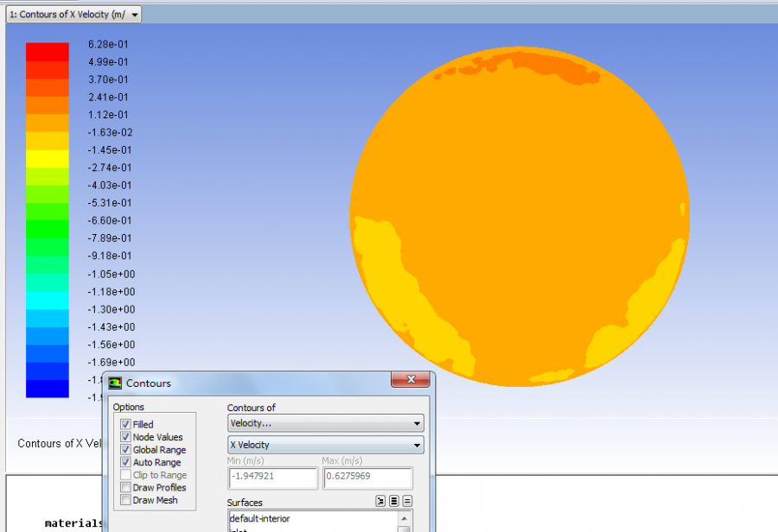Click the -1.05e+00 legend value

tap(112, 274)
